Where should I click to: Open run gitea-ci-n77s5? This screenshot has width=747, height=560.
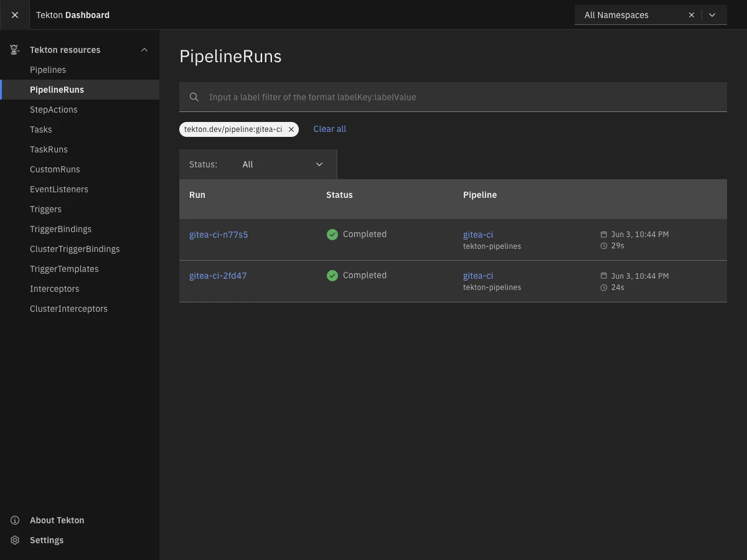(x=218, y=235)
